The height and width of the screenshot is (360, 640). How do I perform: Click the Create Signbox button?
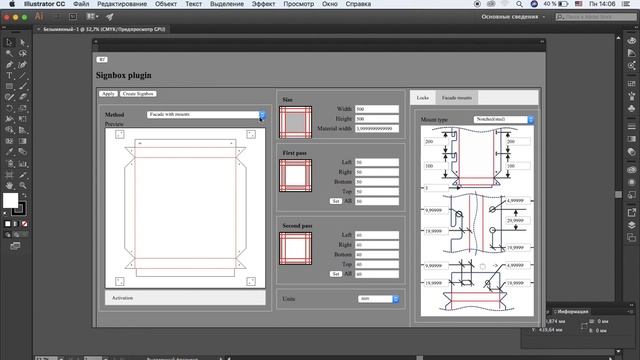coord(138,93)
